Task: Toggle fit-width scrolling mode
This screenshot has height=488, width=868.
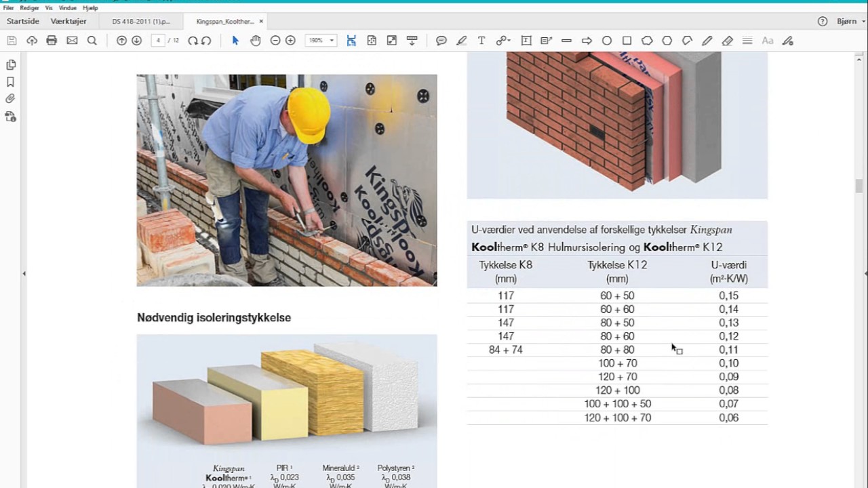Action: coord(351,41)
